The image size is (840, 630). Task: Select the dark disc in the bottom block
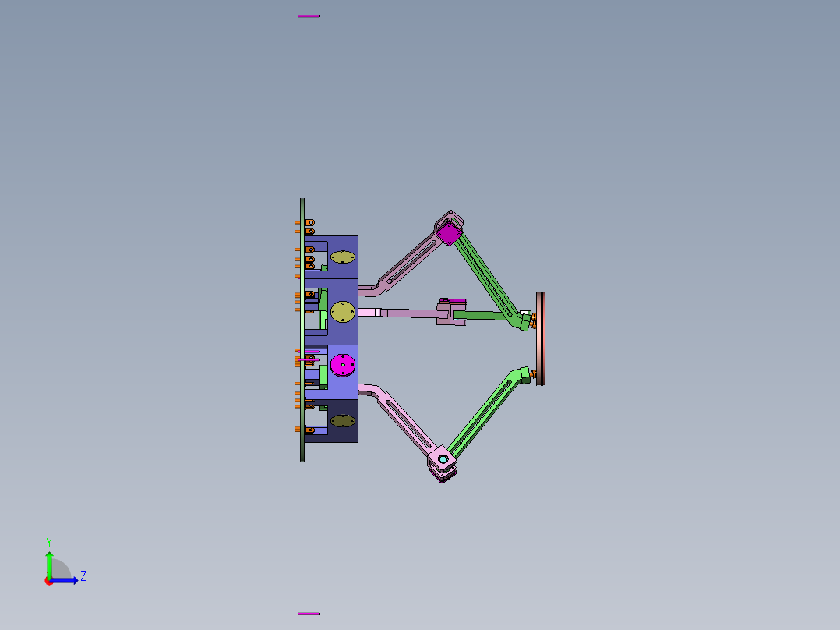(x=343, y=422)
